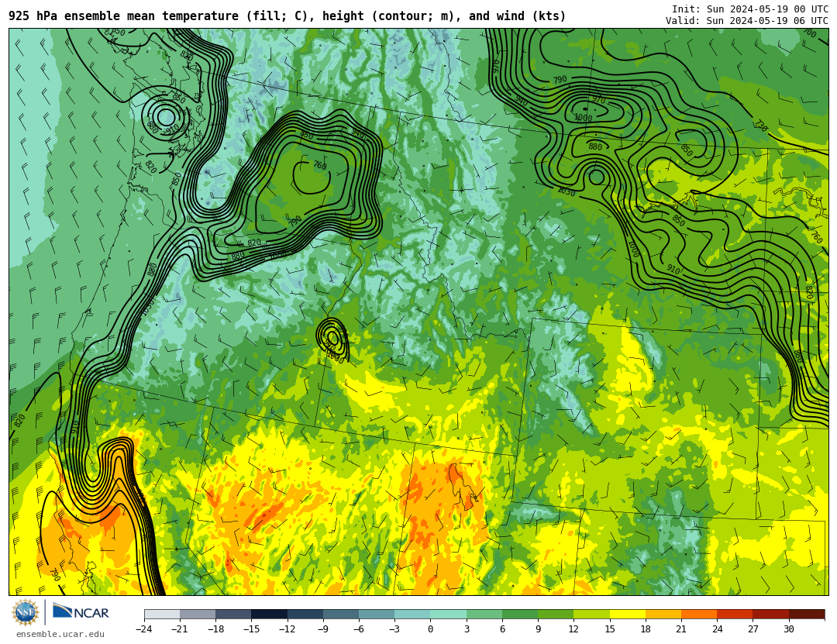Open the ensemble.ucar.edu link text
Viewport: 837px width, 644px height.
60,635
